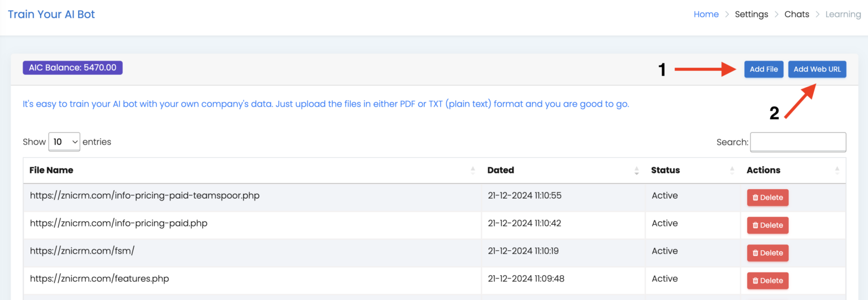Viewport: 868px width, 300px height.
Task: Select the znicrm.com/features.php file name cell
Action: [252, 281]
